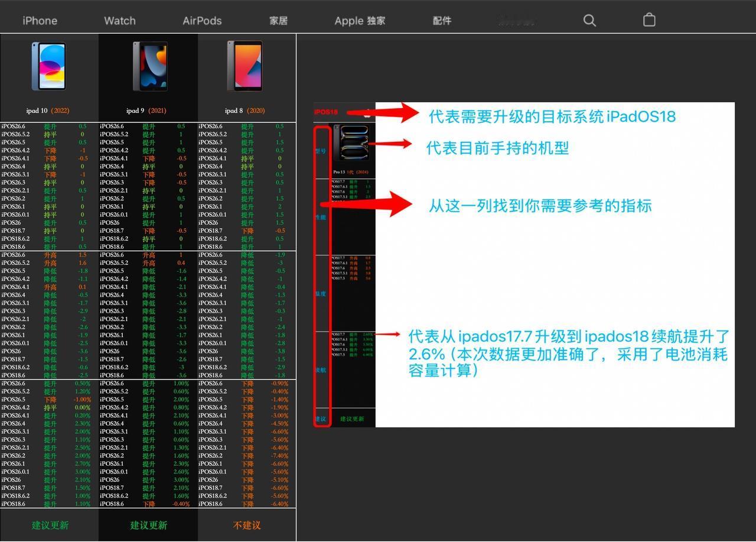This screenshot has width=756, height=542.
Task: Click the iPad 8 (2020) product image
Action: coord(245,66)
